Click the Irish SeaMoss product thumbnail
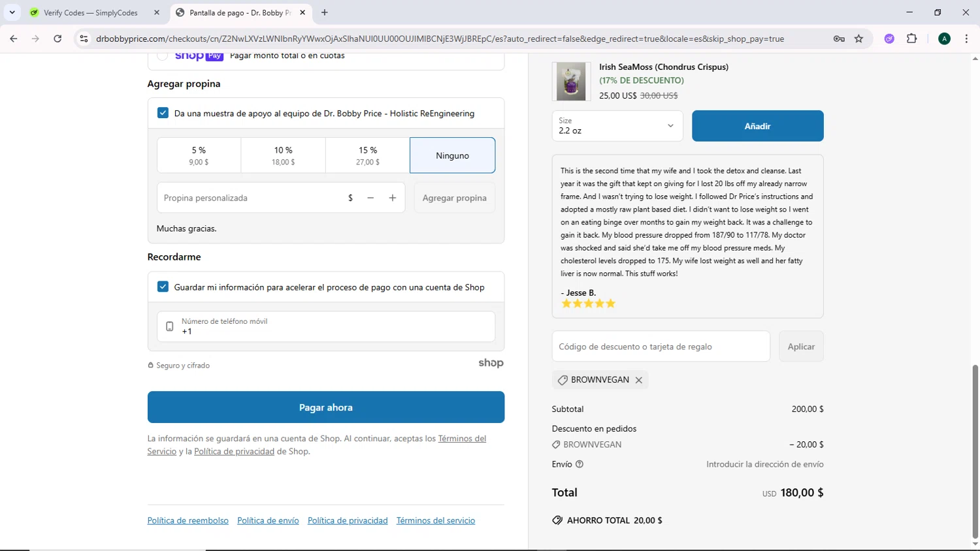This screenshot has width=980, height=551. (571, 81)
